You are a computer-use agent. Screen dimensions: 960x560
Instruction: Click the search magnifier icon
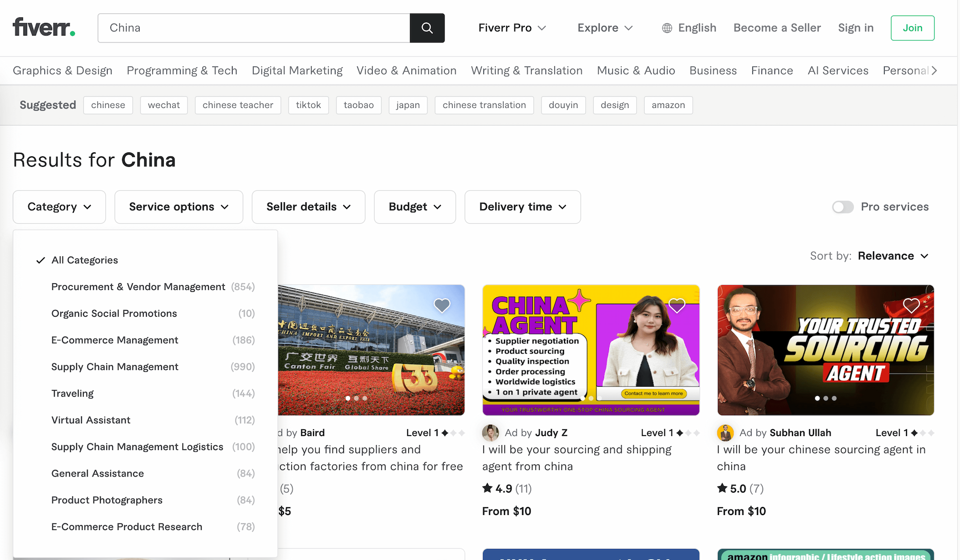click(x=427, y=28)
